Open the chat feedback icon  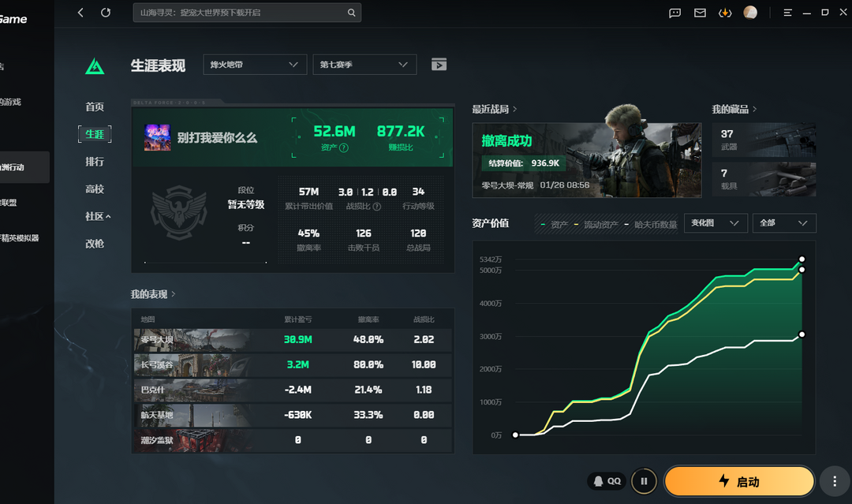coord(674,13)
